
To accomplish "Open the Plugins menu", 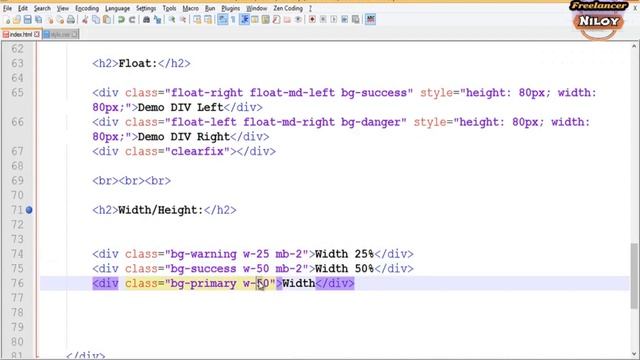I will tap(231, 8).
